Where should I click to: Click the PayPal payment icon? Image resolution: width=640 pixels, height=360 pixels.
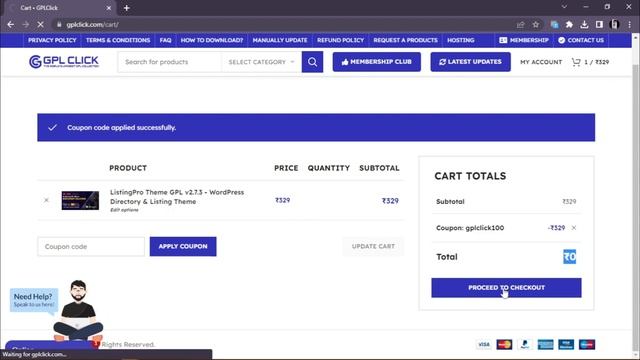coord(525,344)
